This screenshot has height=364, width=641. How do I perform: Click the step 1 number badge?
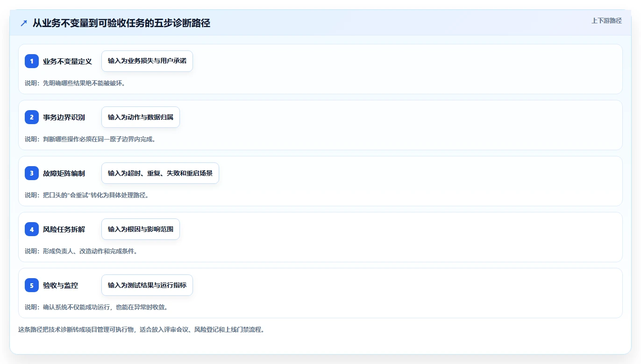pyautogui.click(x=32, y=61)
